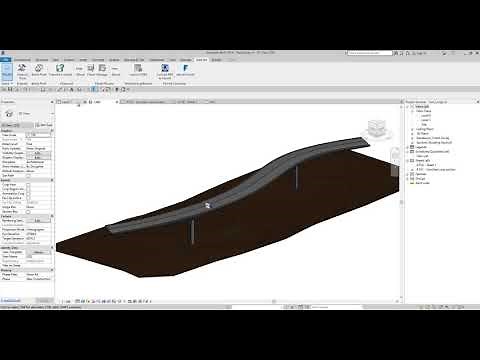Collapse the Graphics section in Properties

tap(52, 131)
